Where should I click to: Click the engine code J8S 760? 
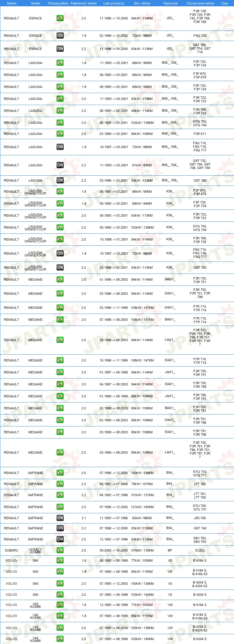click(200, 518)
